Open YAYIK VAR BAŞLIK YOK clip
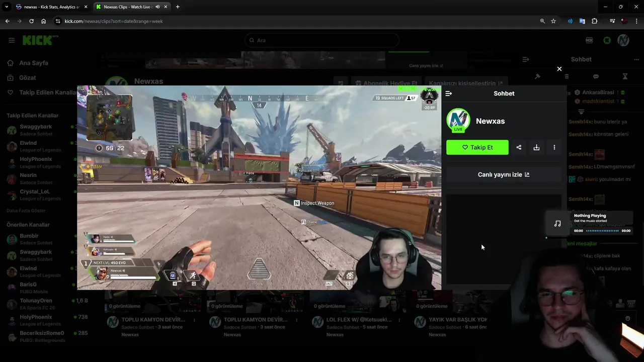 tap(458, 320)
